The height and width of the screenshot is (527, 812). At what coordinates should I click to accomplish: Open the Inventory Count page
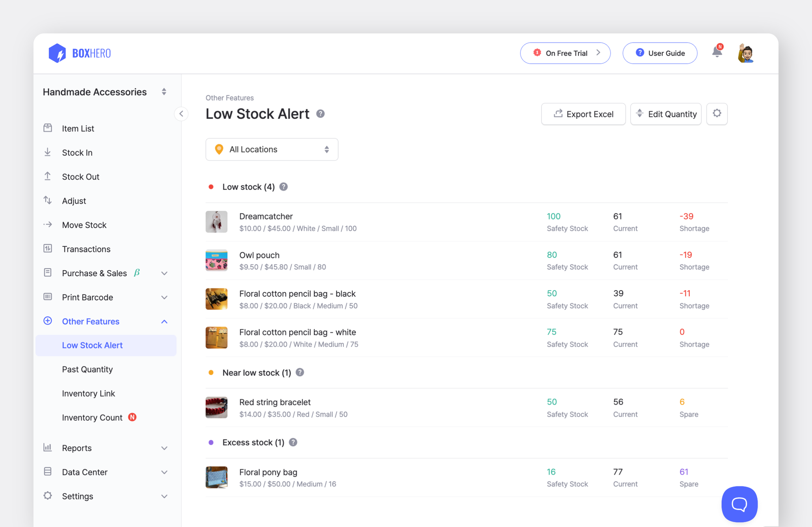(x=92, y=417)
